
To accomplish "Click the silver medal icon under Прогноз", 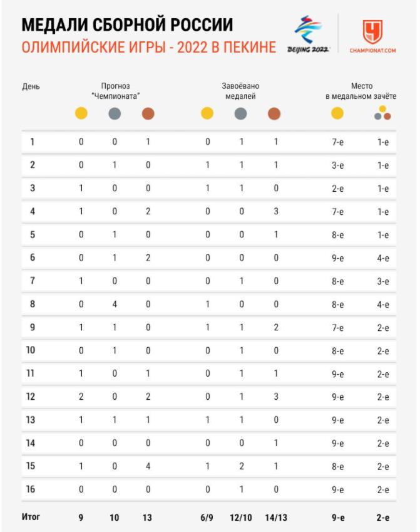I will [x=115, y=113].
